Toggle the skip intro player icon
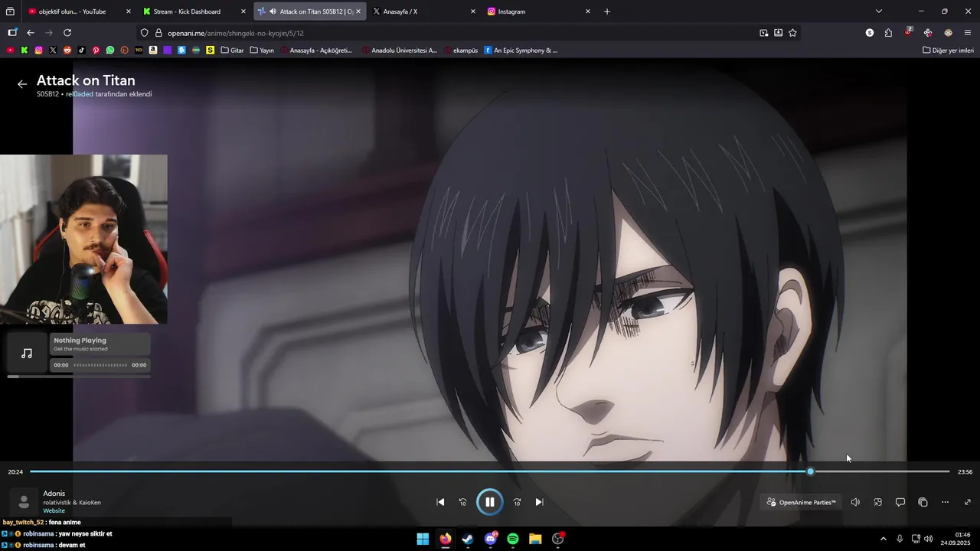Viewport: 980px width, 551px height. 878,502
